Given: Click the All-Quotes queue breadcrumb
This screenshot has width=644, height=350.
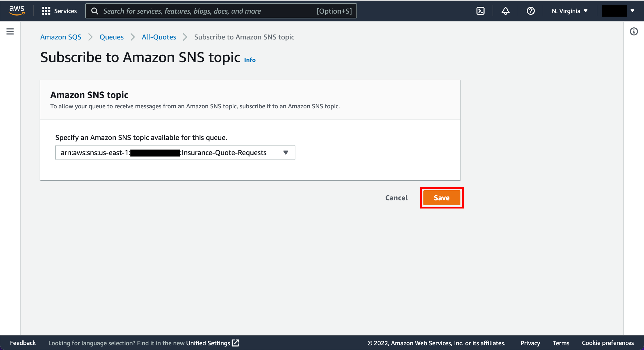Looking at the screenshot, I should click(x=160, y=37).
